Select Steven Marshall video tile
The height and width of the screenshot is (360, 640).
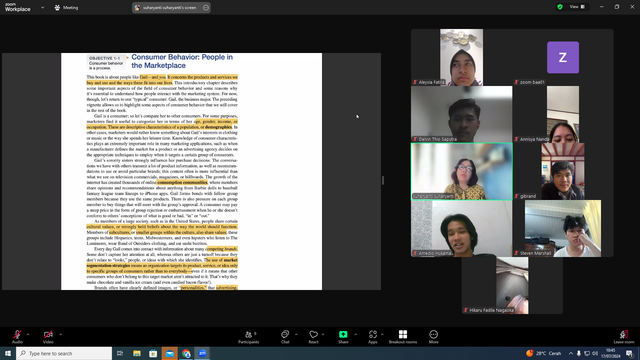point(563,229)
